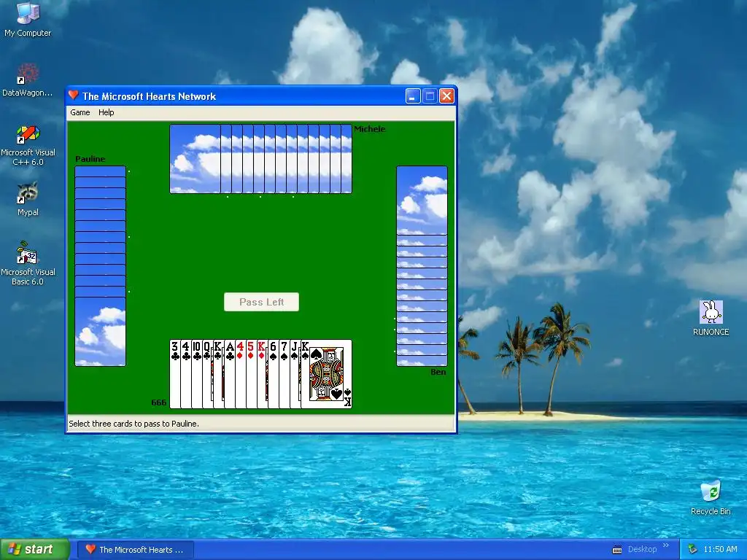Screen dimensions: 747x560
Task: Open the Windows start menu
Action: (35, 549)
